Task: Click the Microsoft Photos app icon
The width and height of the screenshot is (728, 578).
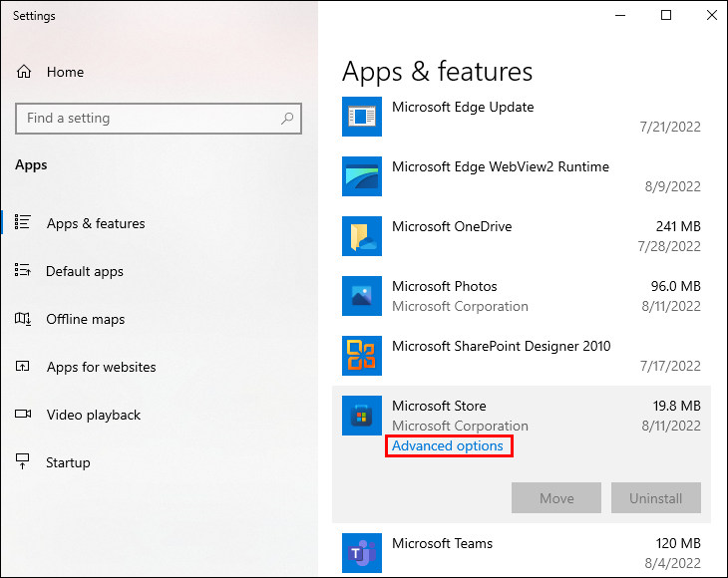Action: click(362, 296)
